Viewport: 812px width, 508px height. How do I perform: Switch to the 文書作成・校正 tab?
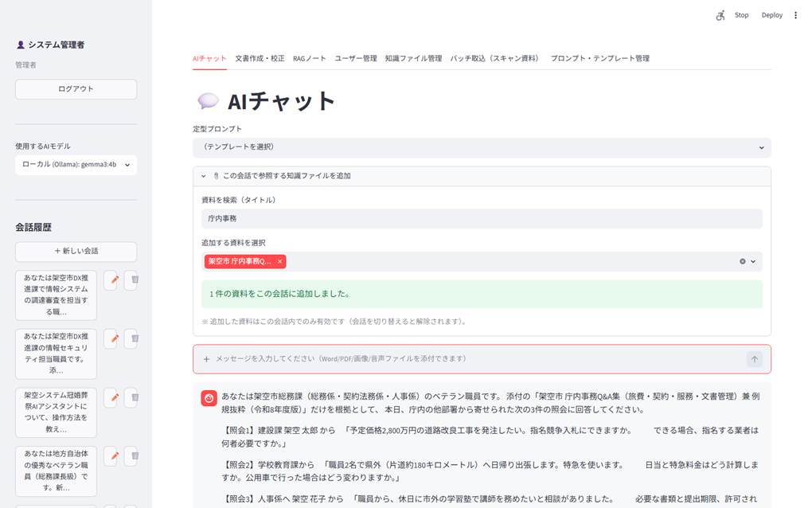pyautogui.click(x=260, y=58)
